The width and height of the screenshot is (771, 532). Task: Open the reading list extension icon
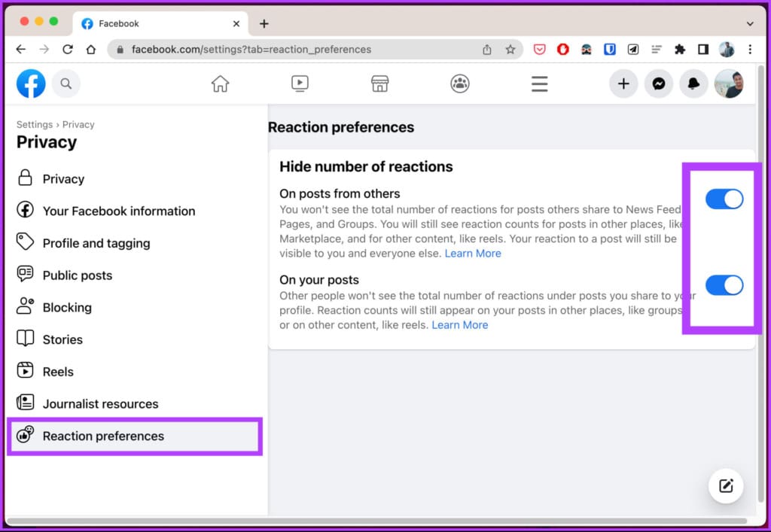click(657, 49)
